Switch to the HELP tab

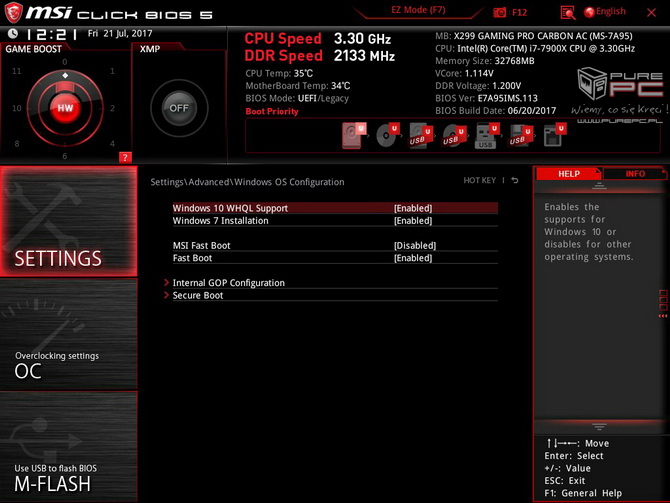[x=569, y=174]
